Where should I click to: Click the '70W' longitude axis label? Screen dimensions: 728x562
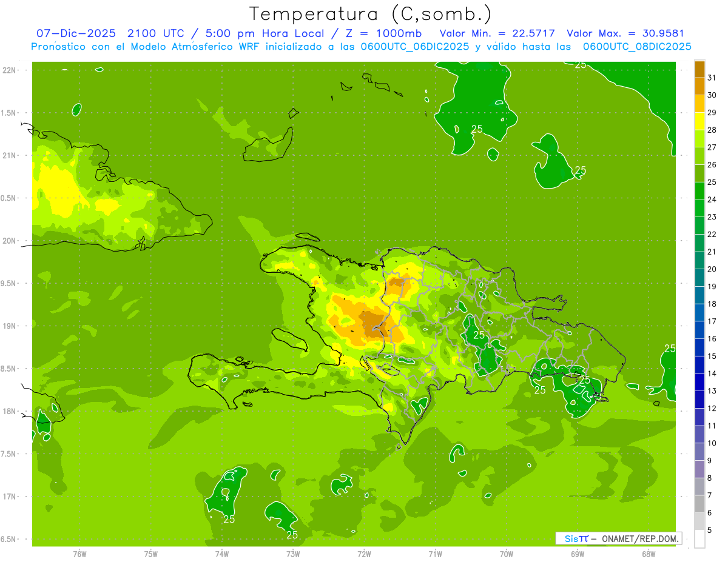point(507,554)
